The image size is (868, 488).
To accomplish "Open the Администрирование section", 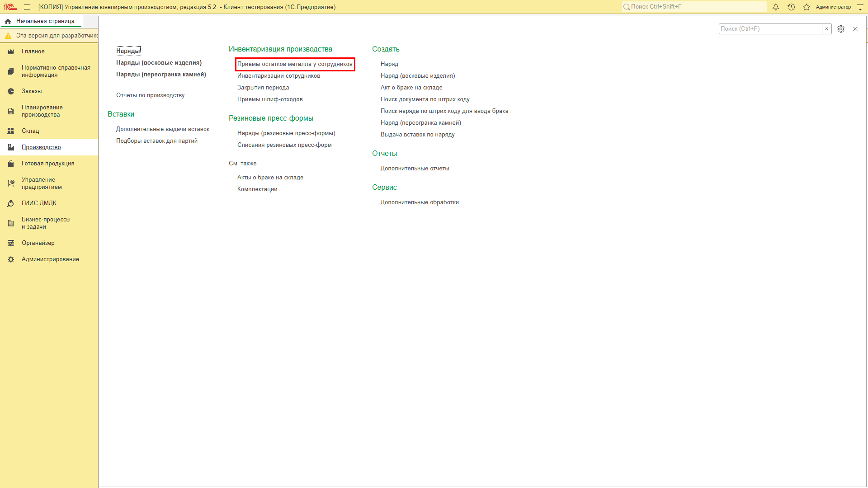I will pyautogui.click(x=49, y=259).
